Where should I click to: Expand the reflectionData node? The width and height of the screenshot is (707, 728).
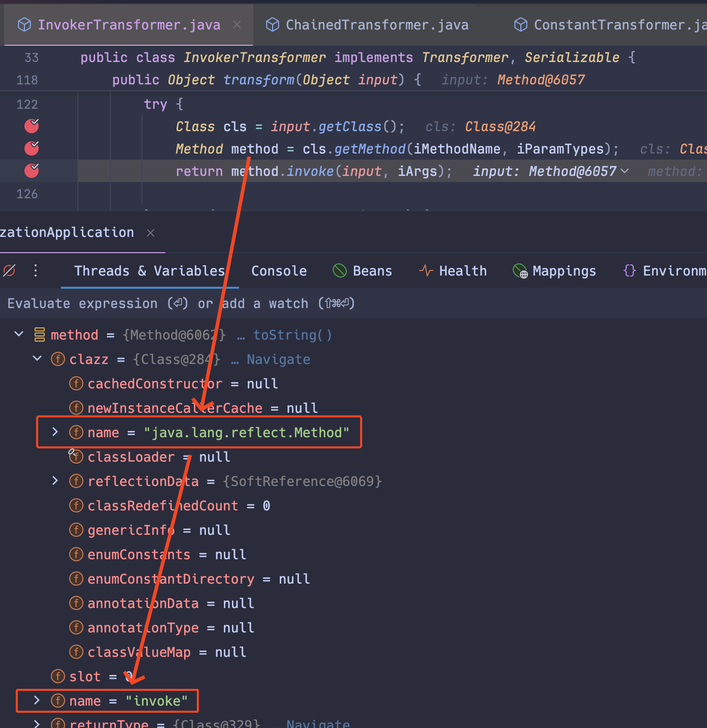click(54, 480)
